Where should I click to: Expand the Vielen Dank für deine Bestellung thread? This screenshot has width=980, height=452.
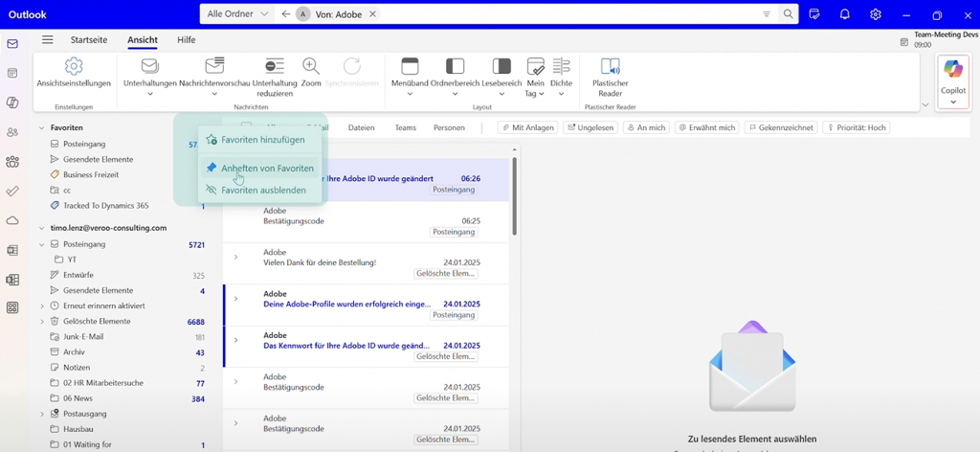pyautogui.click(x=235, y=257)
